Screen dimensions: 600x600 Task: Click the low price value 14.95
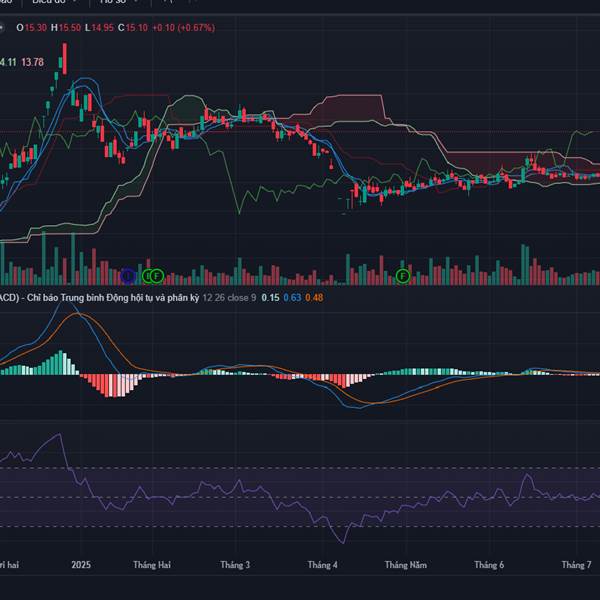pyautogui.click(x=102, y=28)
